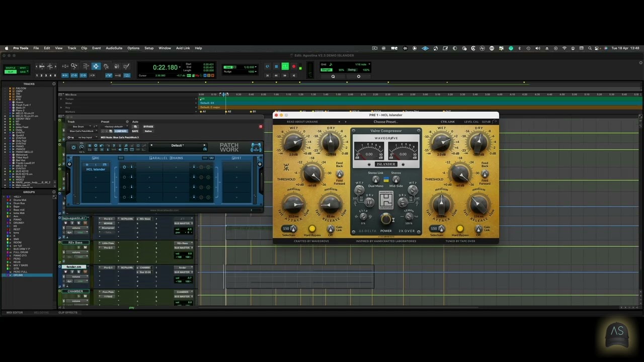Open the Setup menu
The image size is (644, 362).
[149, 48]
